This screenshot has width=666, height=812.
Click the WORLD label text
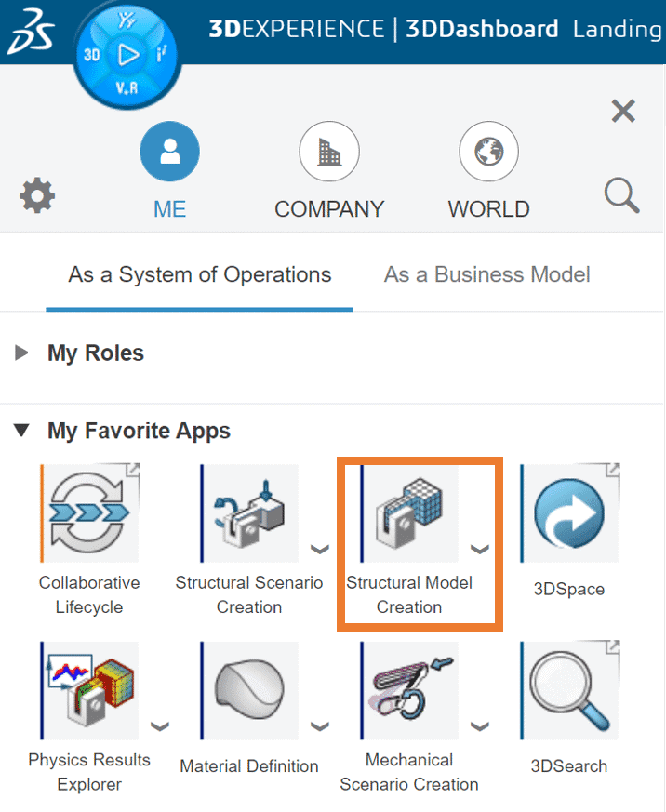(488, 209)
